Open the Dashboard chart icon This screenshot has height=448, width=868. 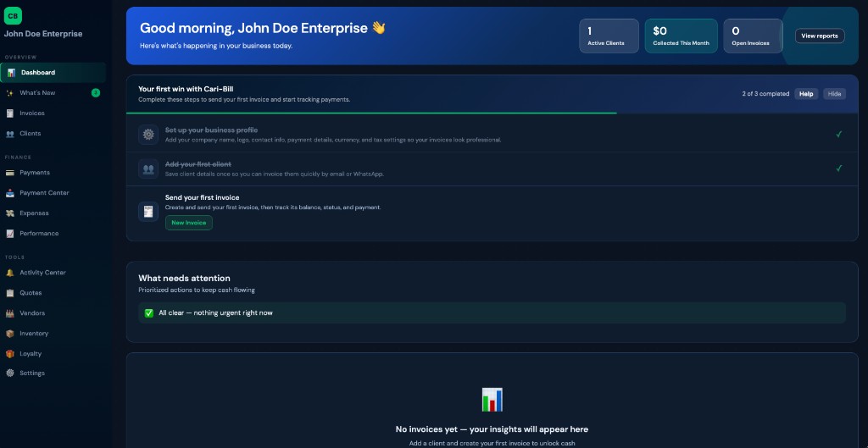pos(11,73)
